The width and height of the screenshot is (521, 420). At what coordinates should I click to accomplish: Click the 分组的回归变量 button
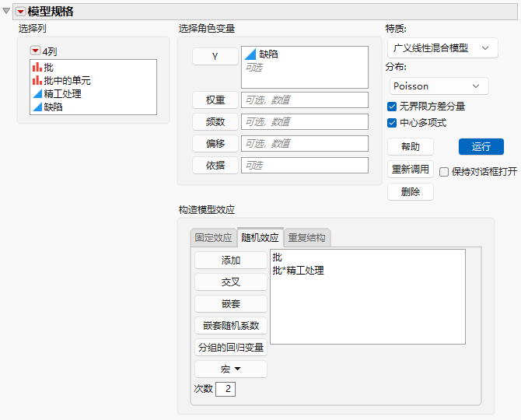tap(231, 347)
